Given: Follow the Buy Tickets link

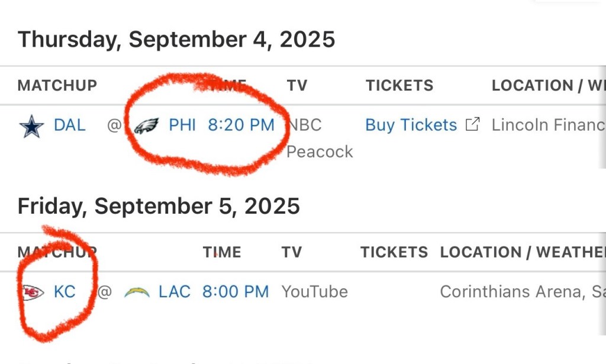Looking at the screenshot, I should pyautogui.click(x=411, y=125).
